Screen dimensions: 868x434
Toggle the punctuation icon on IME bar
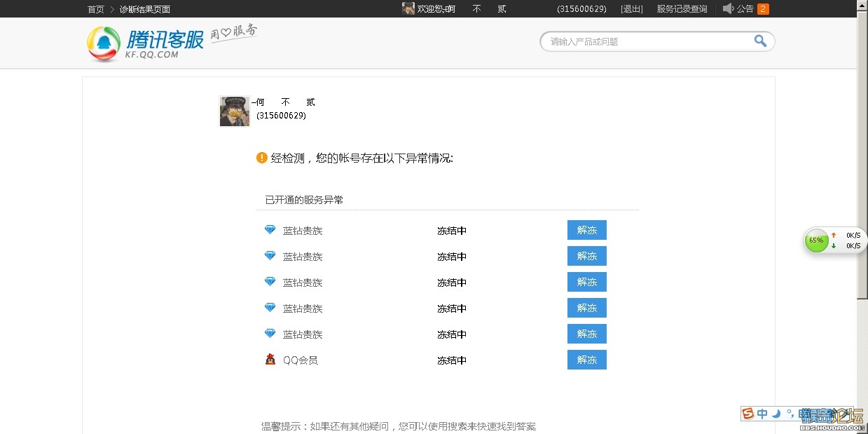pos(790,414)
